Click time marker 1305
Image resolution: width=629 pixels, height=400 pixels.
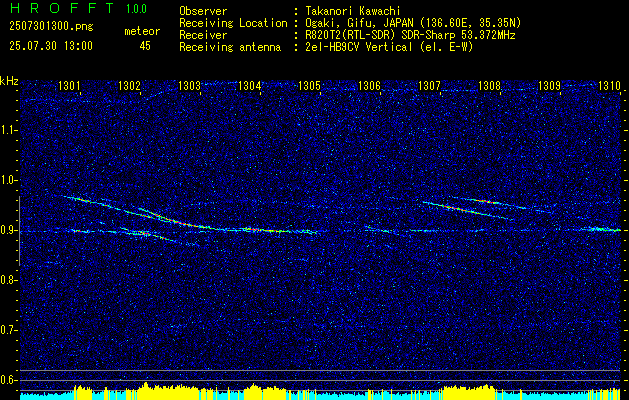pyautogui.click(x=310, y=85)
